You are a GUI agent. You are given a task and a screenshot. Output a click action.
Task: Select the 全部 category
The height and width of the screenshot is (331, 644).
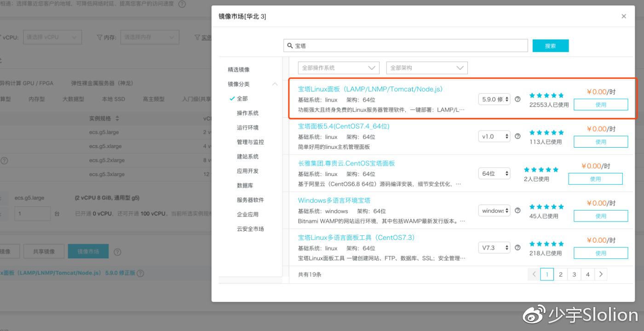click(242, 98)
